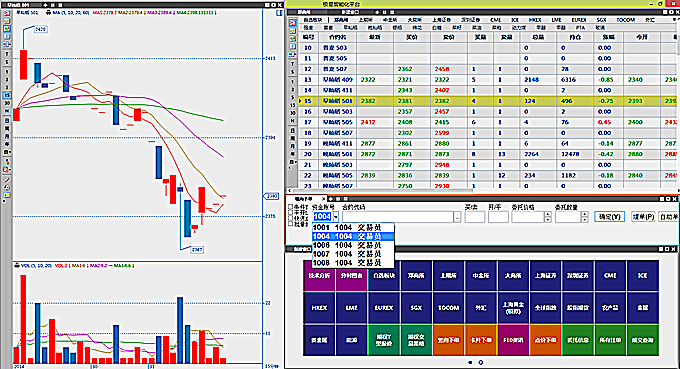Image resolution: width=680 pixels, height=369 pixels.
Task: Choose account 1001 from dropdown list
Action: tap(353, 227)
